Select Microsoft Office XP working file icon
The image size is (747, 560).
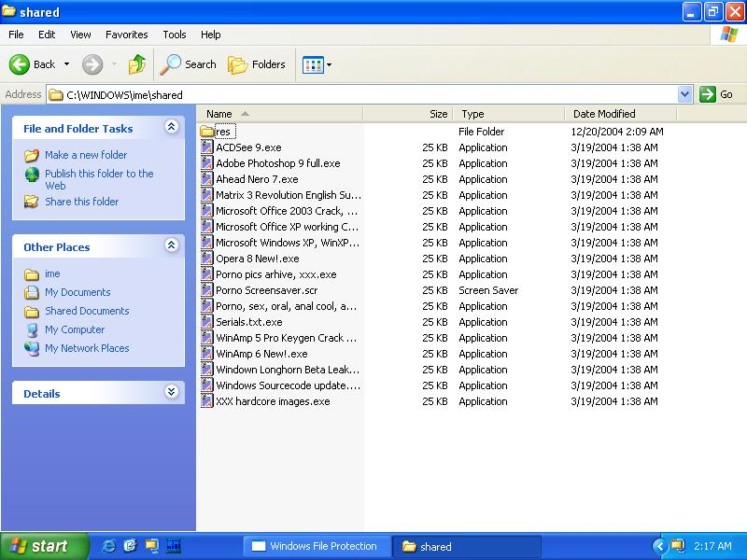(x=206, y=227)
